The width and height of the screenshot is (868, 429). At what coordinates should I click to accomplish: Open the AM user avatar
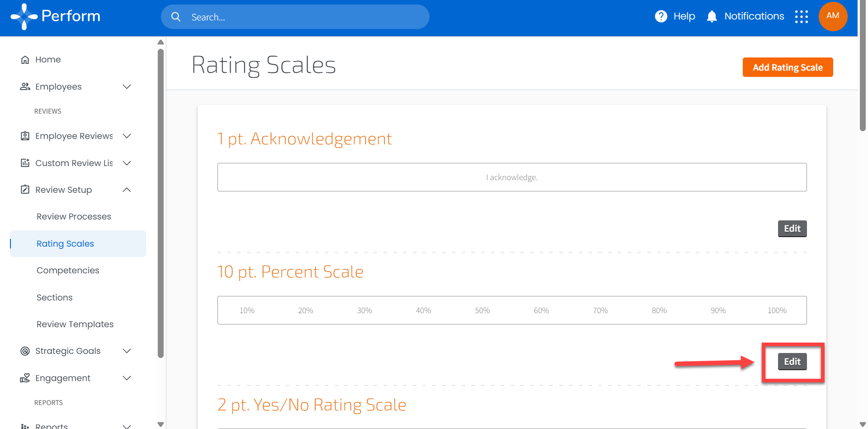[x=832, y=16]
